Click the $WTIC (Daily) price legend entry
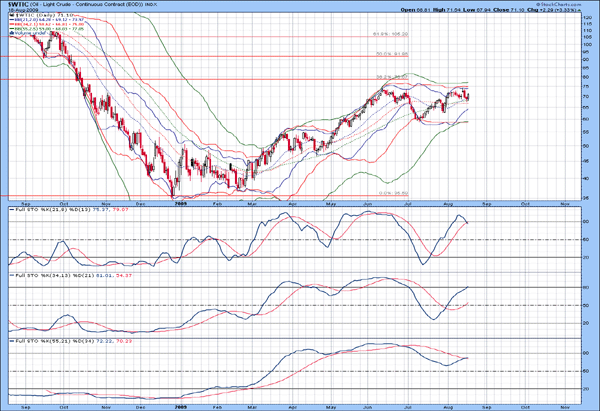The image size is (600, 411). coord(40,17)
